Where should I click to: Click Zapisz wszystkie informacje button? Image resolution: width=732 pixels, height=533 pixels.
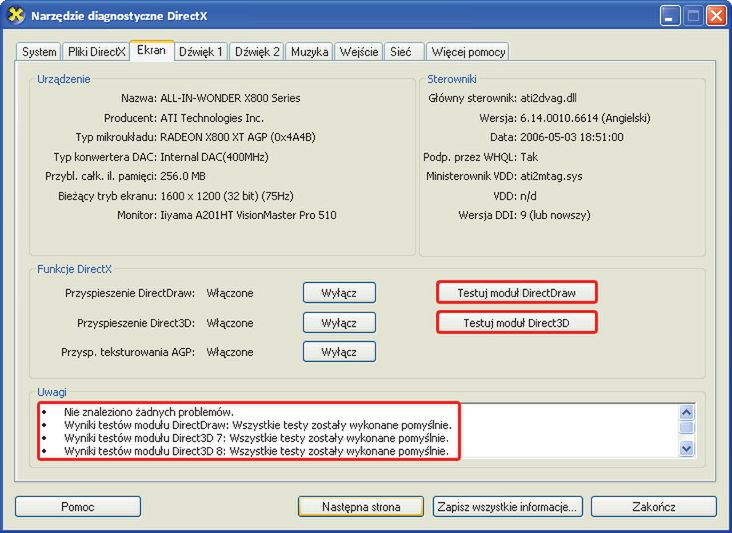[507, 507]
